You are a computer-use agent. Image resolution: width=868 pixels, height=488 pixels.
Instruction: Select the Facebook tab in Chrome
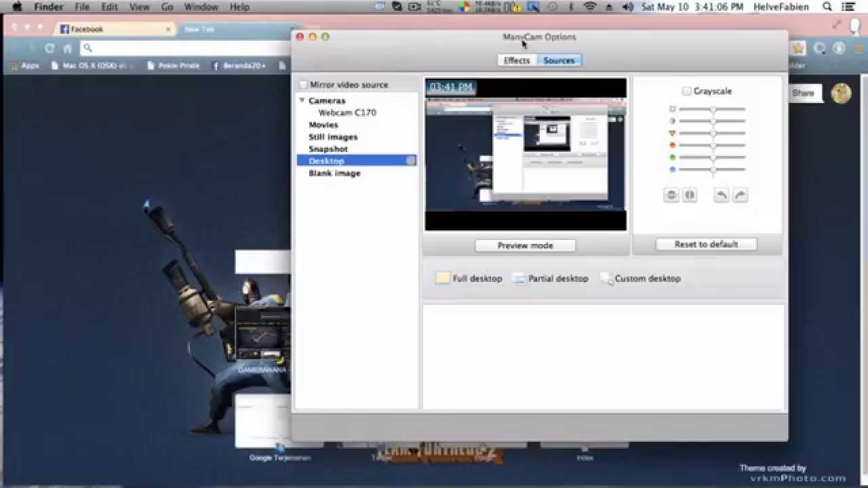(115, 29)
